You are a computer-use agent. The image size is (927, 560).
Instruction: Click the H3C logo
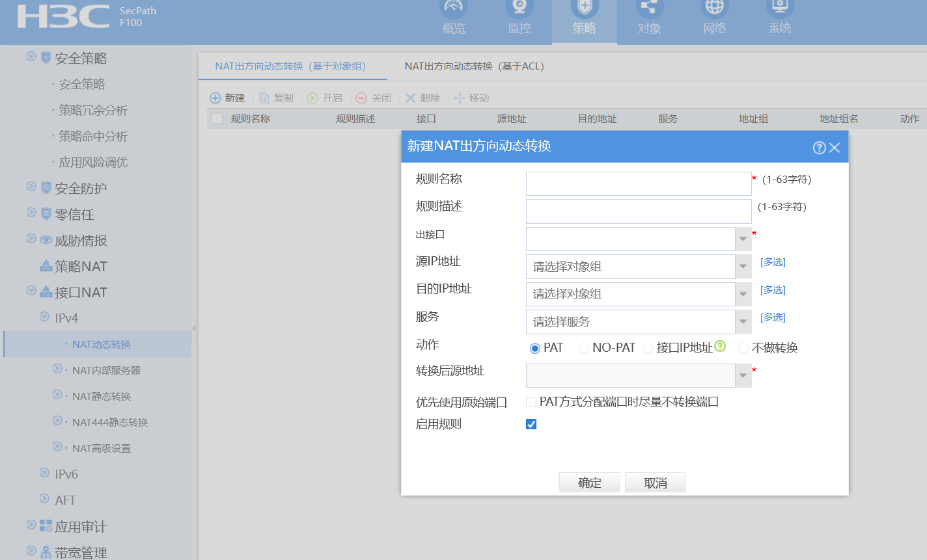tap(63, 17)
